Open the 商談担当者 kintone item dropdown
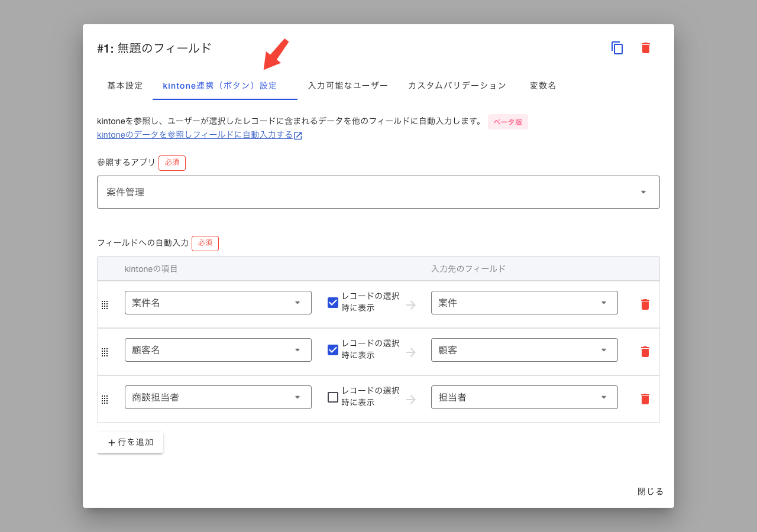757x532 pixels. click(218, 397)
